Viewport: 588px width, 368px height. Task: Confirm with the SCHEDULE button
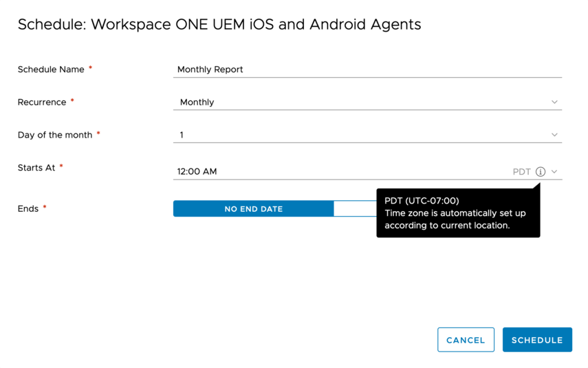[x=537, y=340]
